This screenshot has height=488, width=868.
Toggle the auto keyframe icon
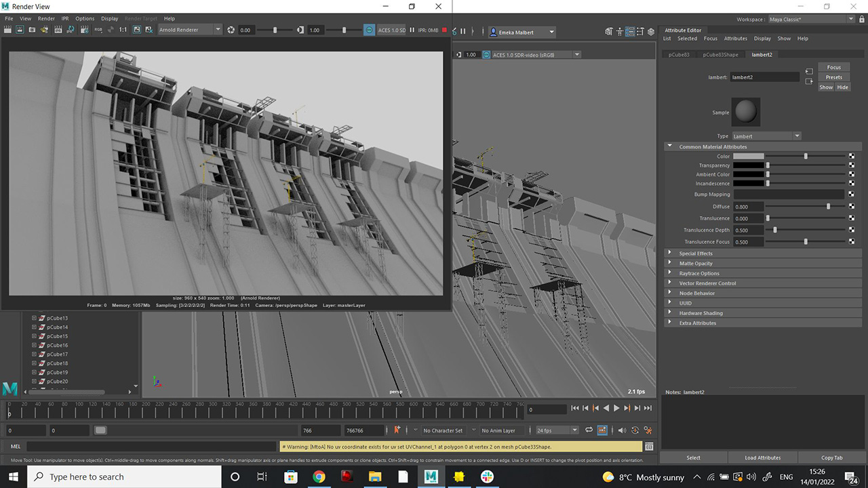[635, 430]
